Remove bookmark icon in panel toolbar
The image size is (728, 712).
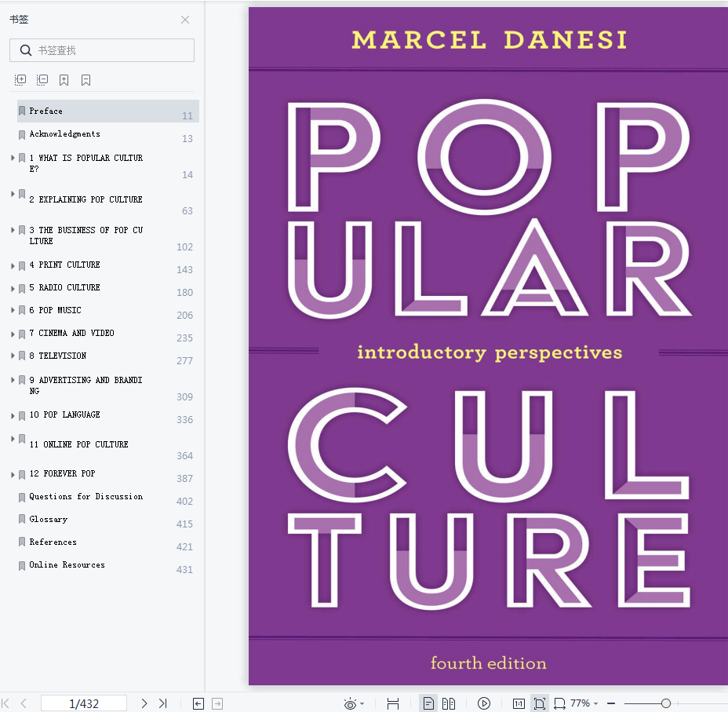(86, 80)
